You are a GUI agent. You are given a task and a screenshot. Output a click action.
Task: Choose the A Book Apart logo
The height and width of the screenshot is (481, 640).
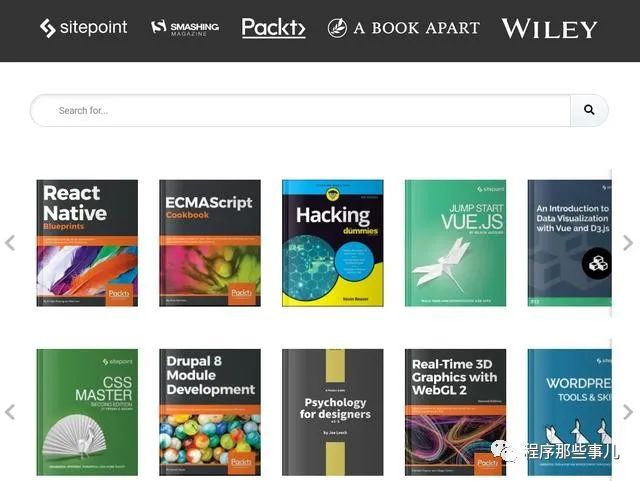pyautogui.click(x=404, y=28)
